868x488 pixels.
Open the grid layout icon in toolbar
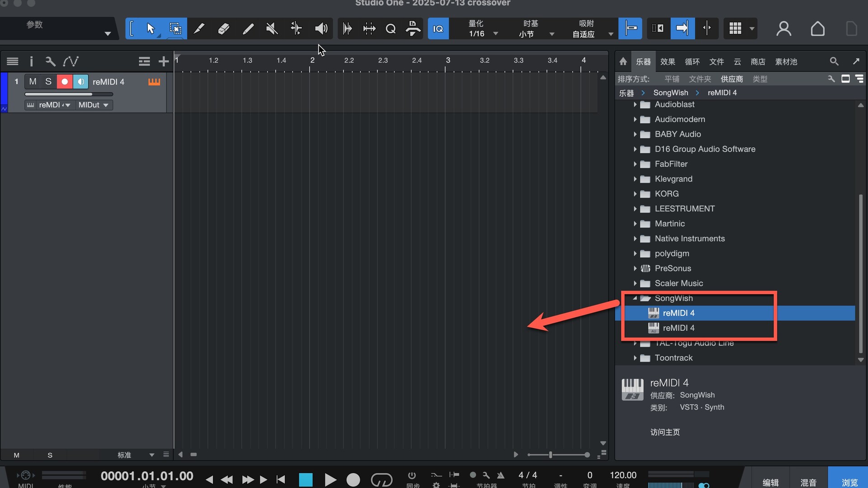click(736, 28)
